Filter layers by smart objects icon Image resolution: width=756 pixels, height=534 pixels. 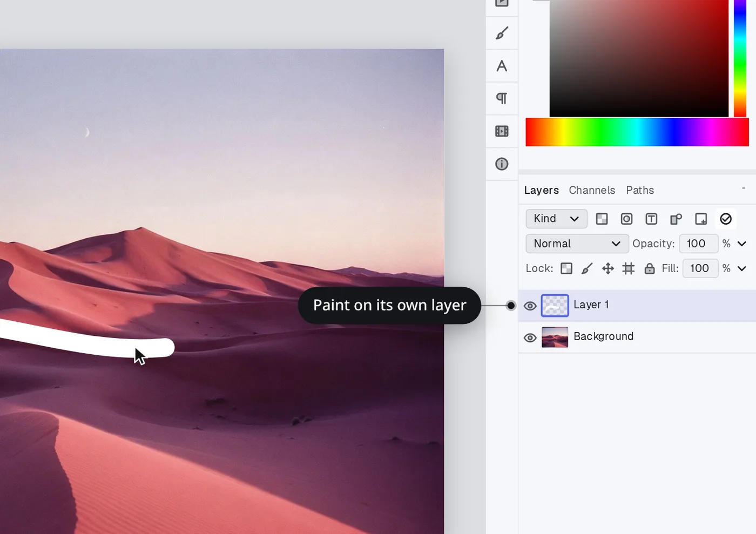(x=701, y=219)
